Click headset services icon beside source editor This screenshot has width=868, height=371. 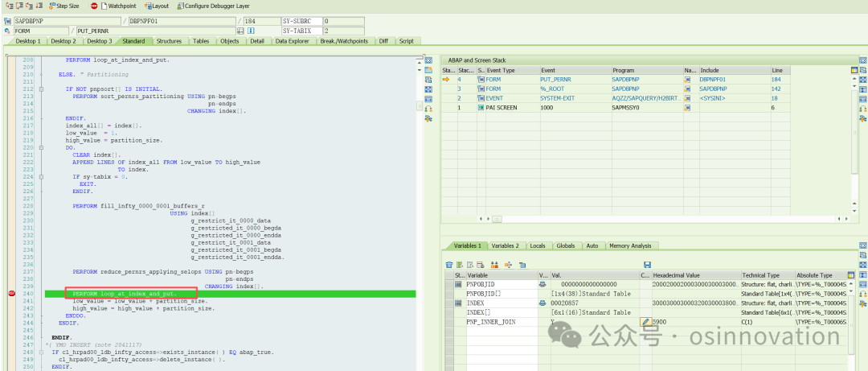(428, 109)
